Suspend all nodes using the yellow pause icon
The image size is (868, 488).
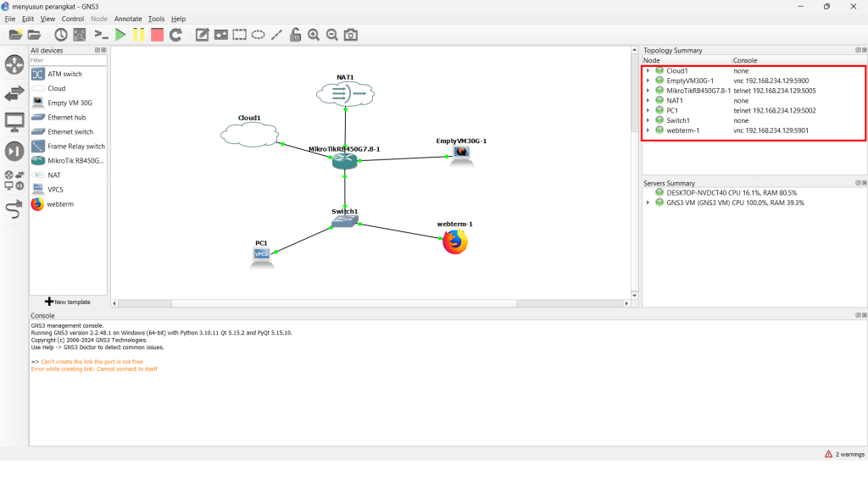click(x=138, y=35)
